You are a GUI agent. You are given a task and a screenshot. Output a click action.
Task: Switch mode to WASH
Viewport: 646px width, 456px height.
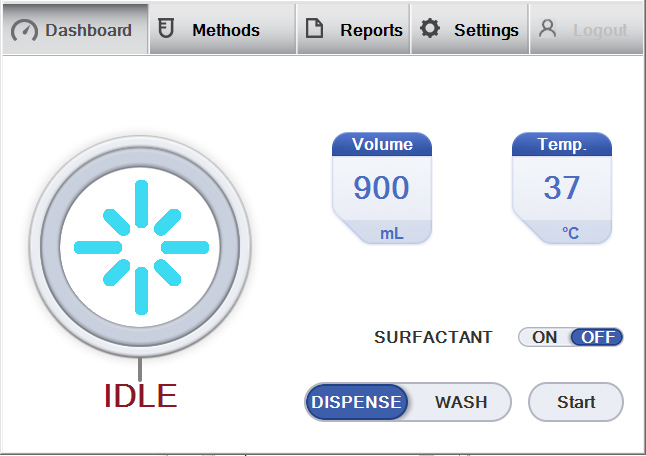461,402
